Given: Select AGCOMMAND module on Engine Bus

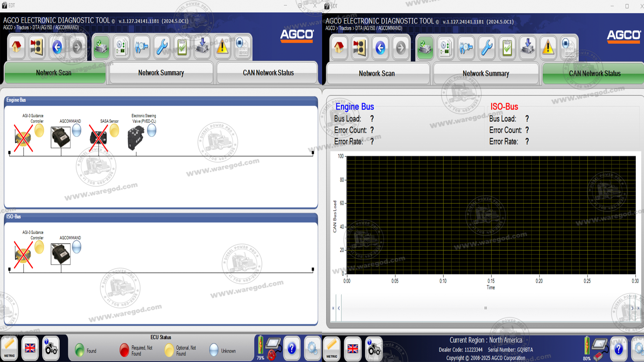Looking at the screenshot, I should tap(61, 137).
